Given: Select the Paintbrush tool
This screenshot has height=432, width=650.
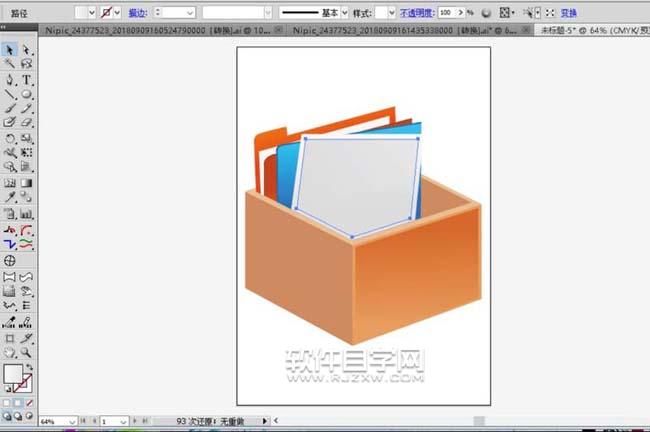Looking at the screenshot, I should coord(9,109).
